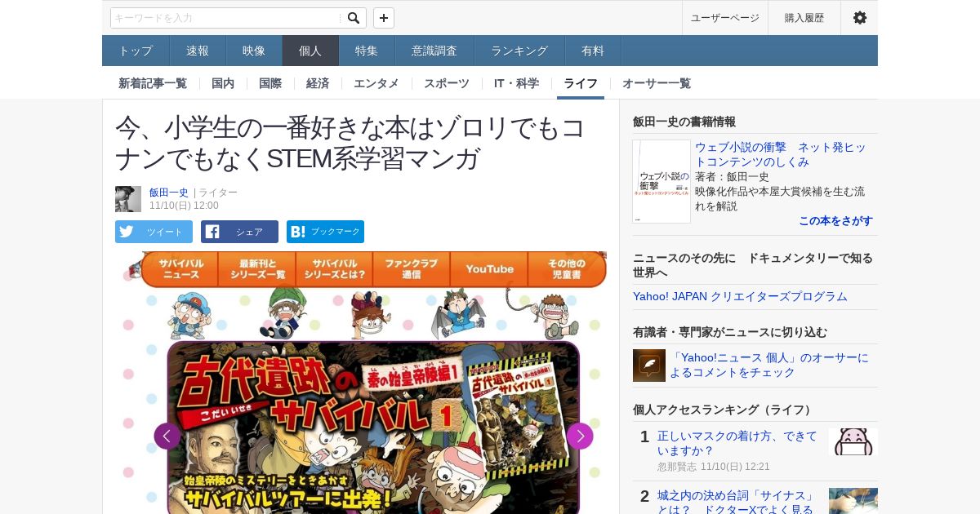This screenshot has width=980, height=514.
Task: Select the 特集 navigation tab
Action: [x=367, y=51]
